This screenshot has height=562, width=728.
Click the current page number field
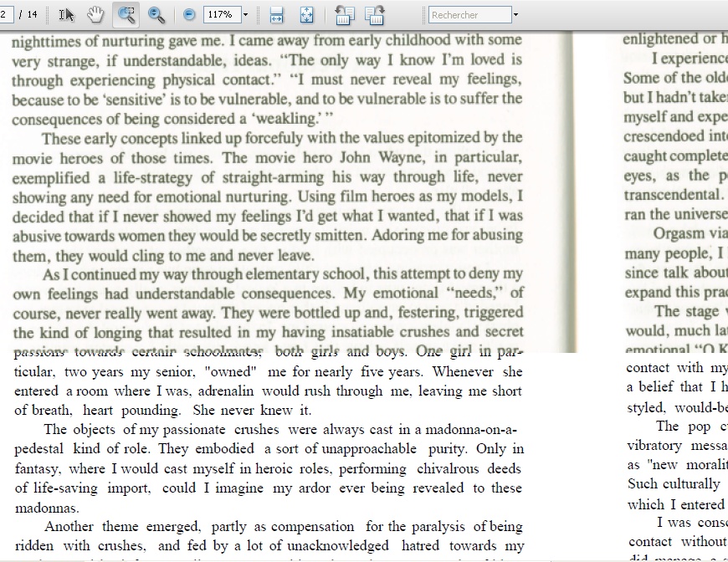(x=7, y=15)
